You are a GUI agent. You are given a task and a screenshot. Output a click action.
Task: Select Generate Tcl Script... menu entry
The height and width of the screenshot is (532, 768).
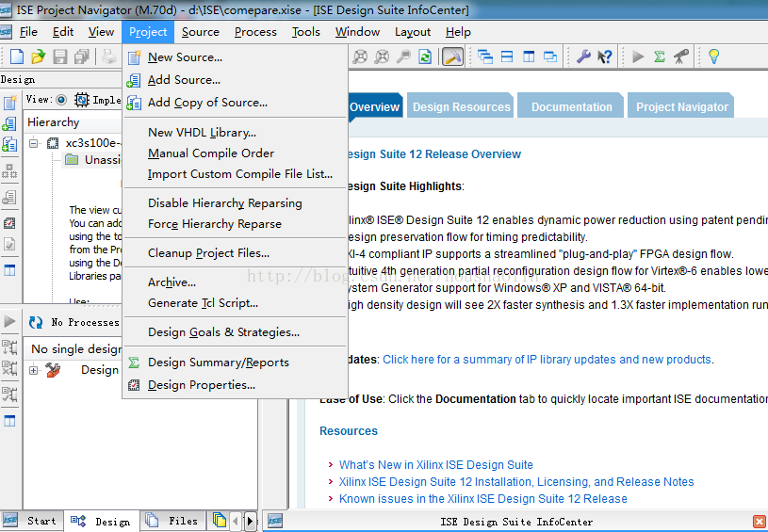235,303
